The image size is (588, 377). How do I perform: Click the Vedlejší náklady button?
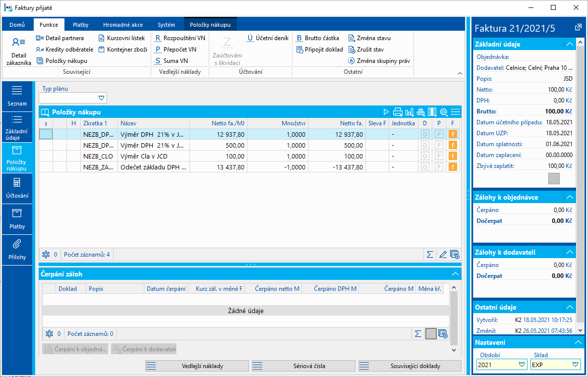click(197, 366)
